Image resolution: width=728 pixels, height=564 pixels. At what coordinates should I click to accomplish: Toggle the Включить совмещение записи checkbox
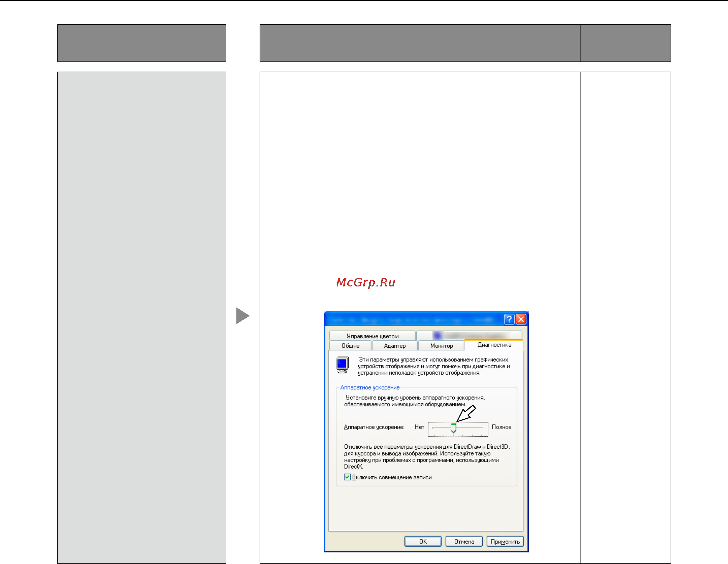click(347, 477)
